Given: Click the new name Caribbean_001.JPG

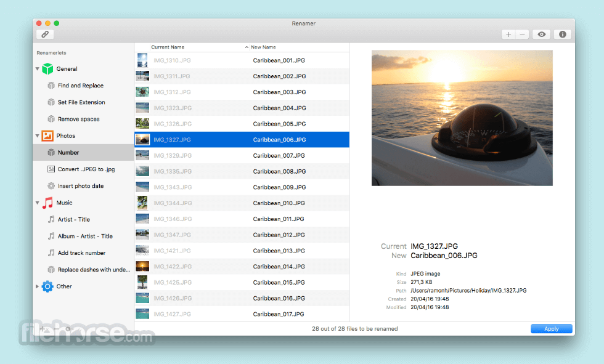Looking at the screenshot, I should coord(279,60).
